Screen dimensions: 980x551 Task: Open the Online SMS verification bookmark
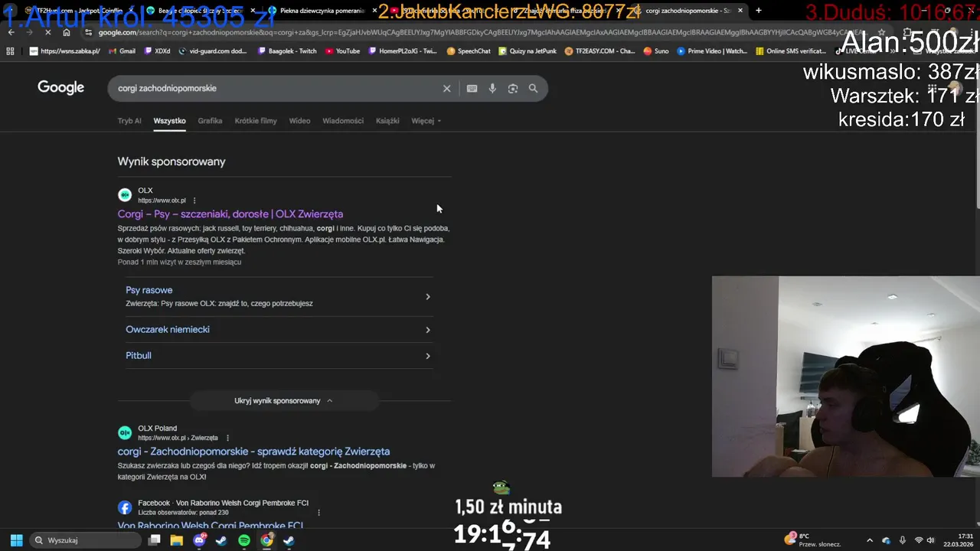point(791,51)
